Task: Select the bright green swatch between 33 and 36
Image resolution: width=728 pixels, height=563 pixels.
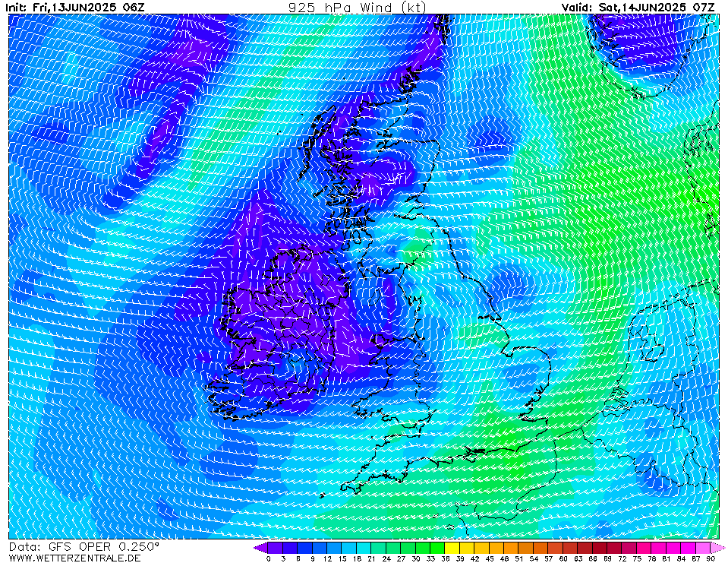Action: click(x=437, y=547)
